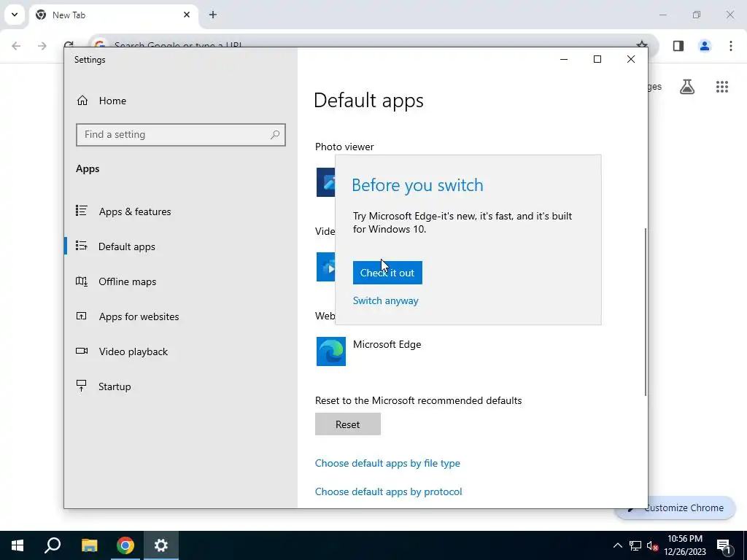Open the Chrome tab search dropdown

tap(15, 15)
